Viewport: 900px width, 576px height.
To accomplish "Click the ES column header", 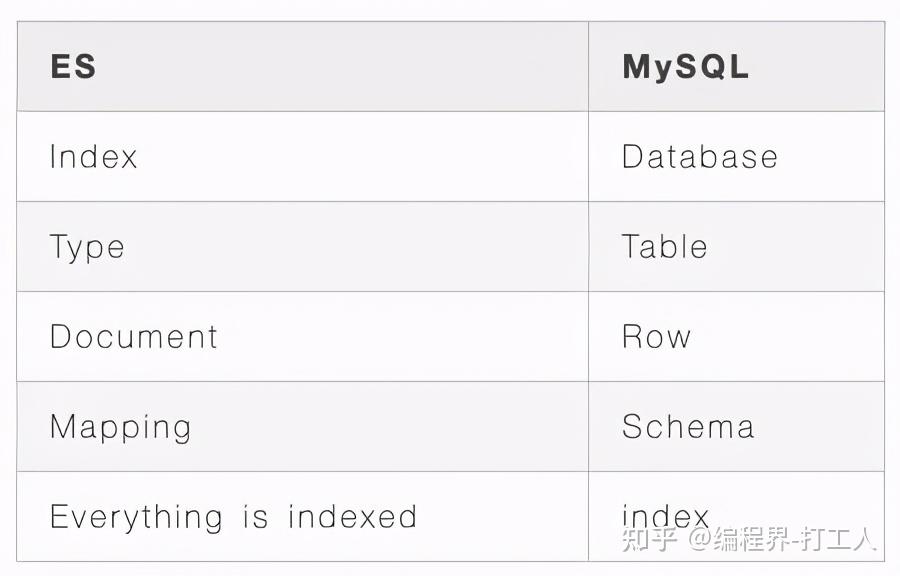I will click(x=73, y=67).
